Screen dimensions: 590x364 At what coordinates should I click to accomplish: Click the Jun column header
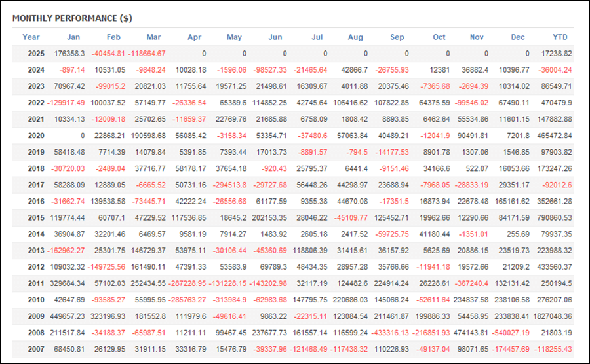(275, 37)
